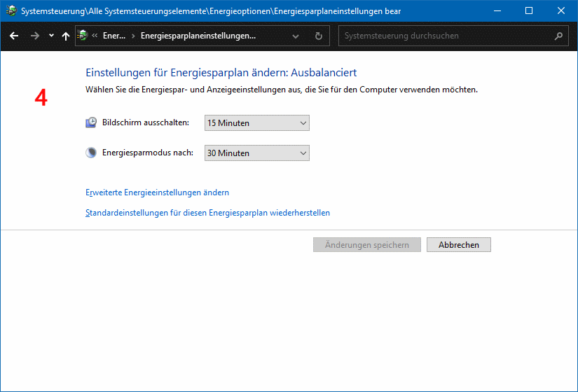This screenshot has width=578, height=392.
Task: Click Standardeinstellungen für diesen Energiesparplan wiederherstellen
Action: [x=207, y=213]
